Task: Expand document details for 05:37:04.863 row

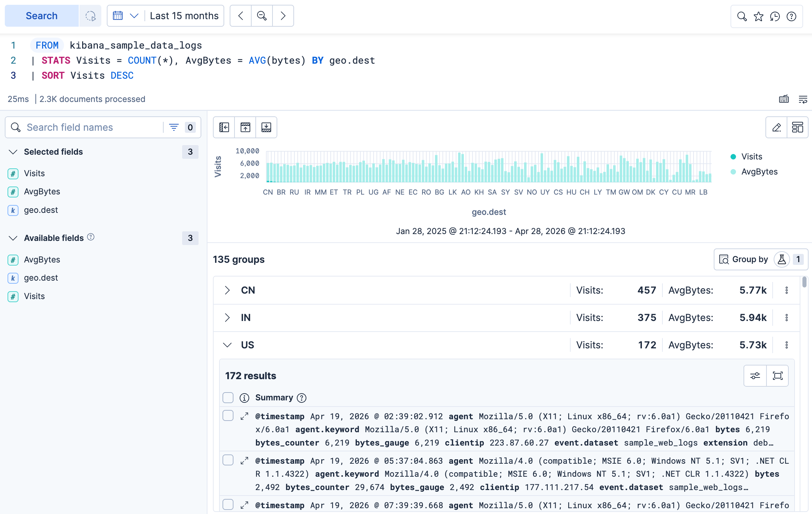Action: (244, 461)
